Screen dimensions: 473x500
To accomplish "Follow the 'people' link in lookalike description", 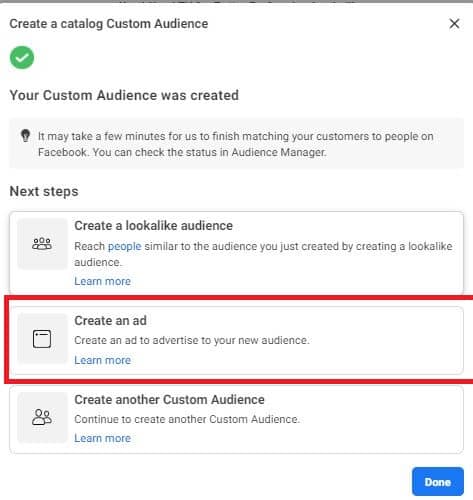I will tap(125, 246).
